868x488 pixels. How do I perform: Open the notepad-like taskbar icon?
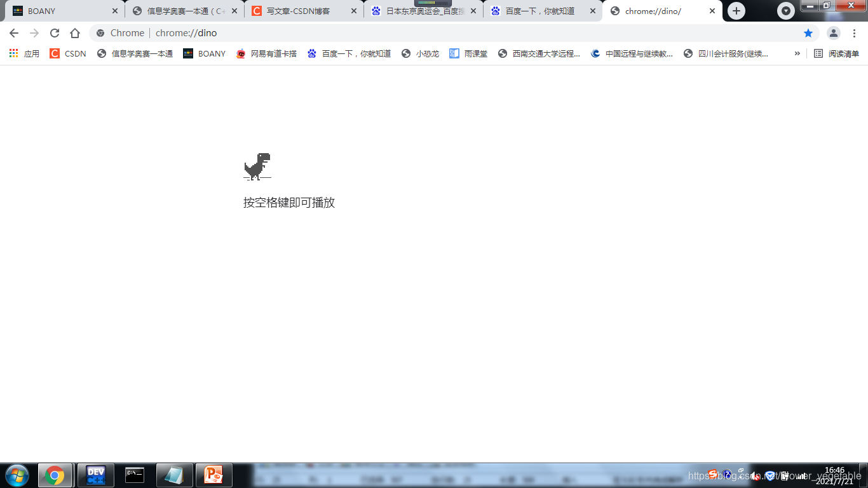(173, 475)
